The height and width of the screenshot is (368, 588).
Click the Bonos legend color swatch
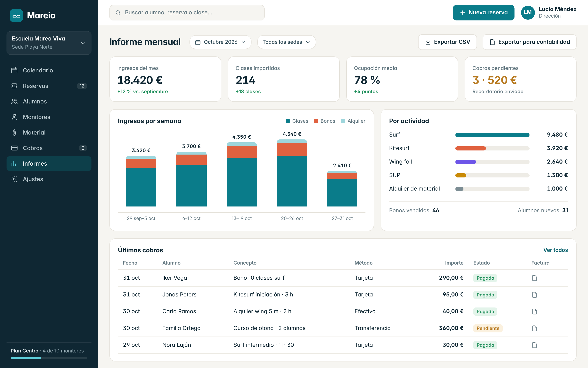(316, 121)
